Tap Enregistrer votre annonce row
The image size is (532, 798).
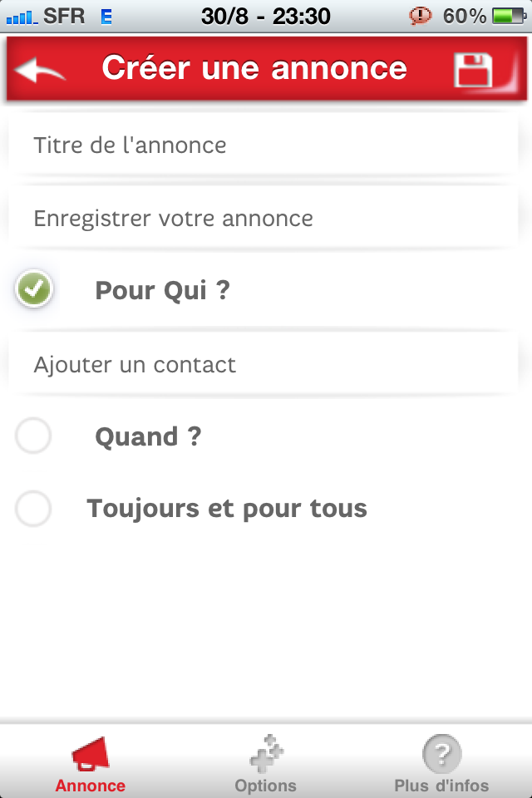point(264,219)
